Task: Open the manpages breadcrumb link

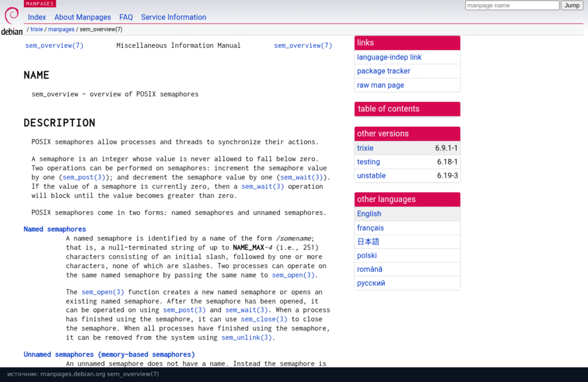Action: click(61, 29)
